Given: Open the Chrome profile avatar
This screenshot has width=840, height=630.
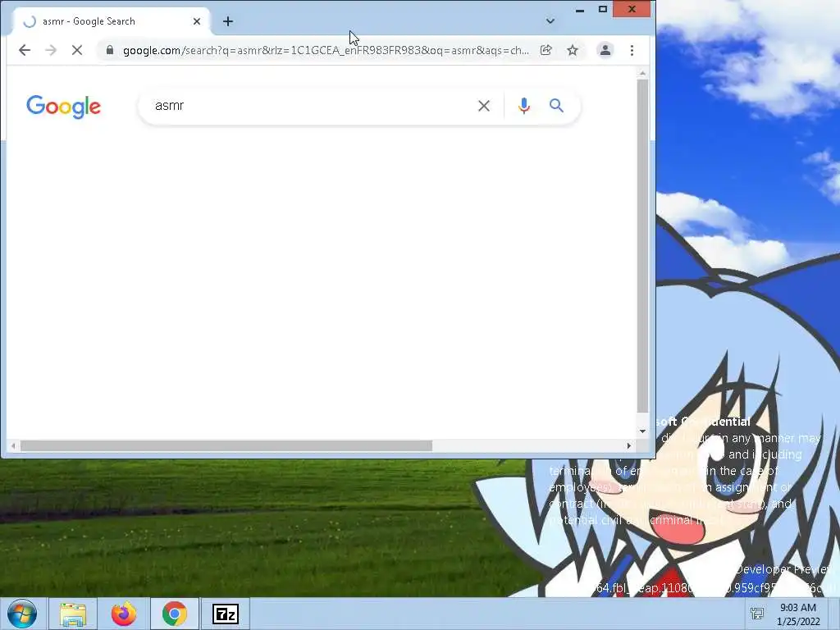Looking at the screenshot, I should [605, 50].
